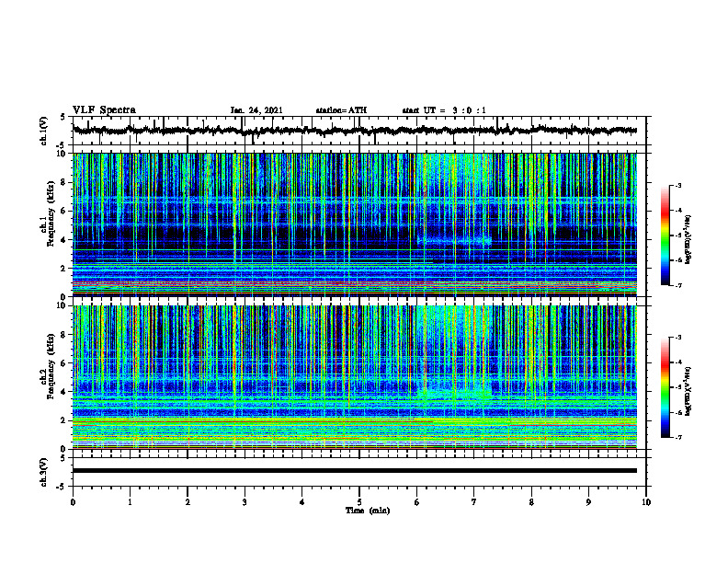
Task: Click ch.1 frequency tick "4"
Action: coord(64,240)
